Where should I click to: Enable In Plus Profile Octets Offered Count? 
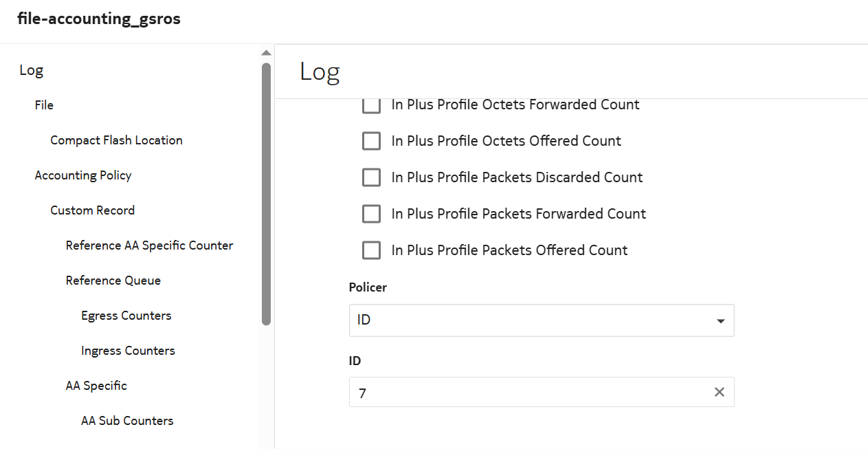point(371,141)
